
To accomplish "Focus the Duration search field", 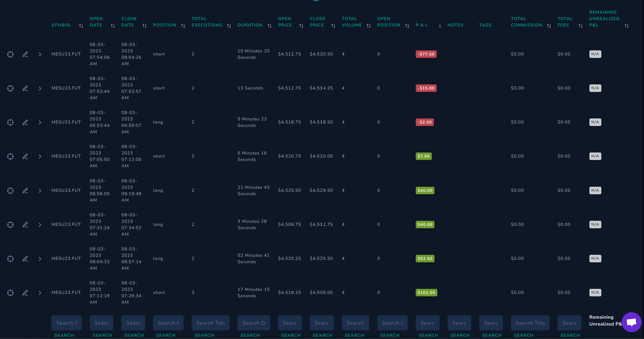I will [x=254, y=323].
